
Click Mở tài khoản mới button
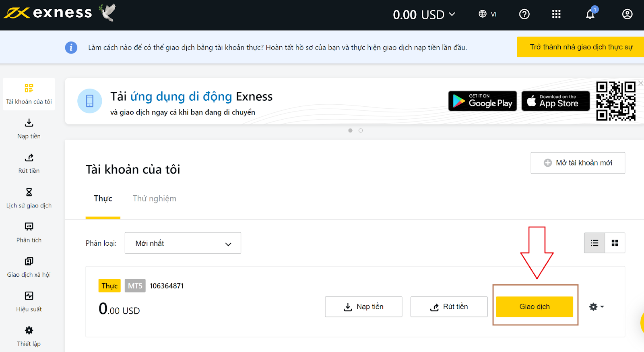[x=578, y=163]
